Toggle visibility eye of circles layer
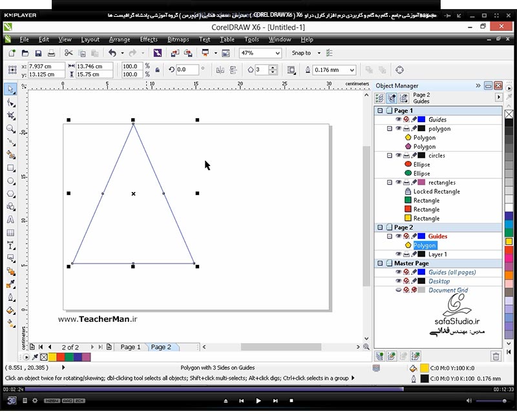This screenshot has width=517, height=420. 399,156
